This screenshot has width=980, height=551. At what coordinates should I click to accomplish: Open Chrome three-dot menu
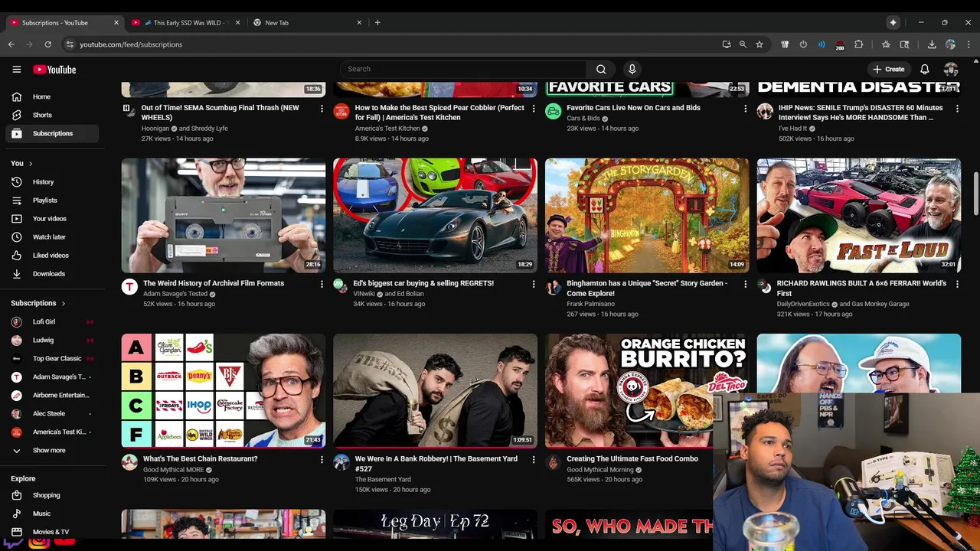(x=969, y=44)
